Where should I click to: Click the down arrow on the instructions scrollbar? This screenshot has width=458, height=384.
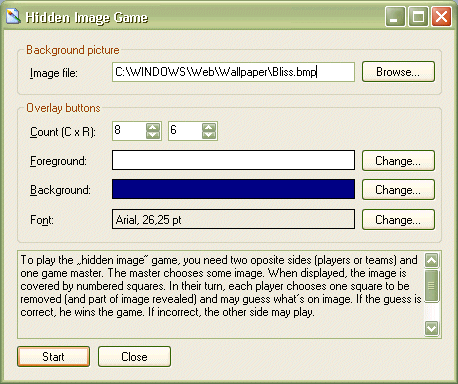(x=432, y=328)
